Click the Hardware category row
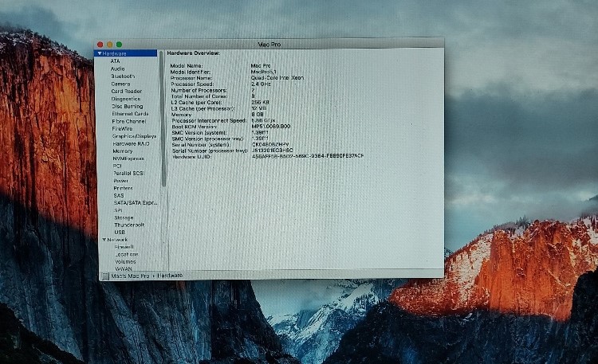 [x=125, y=53]
